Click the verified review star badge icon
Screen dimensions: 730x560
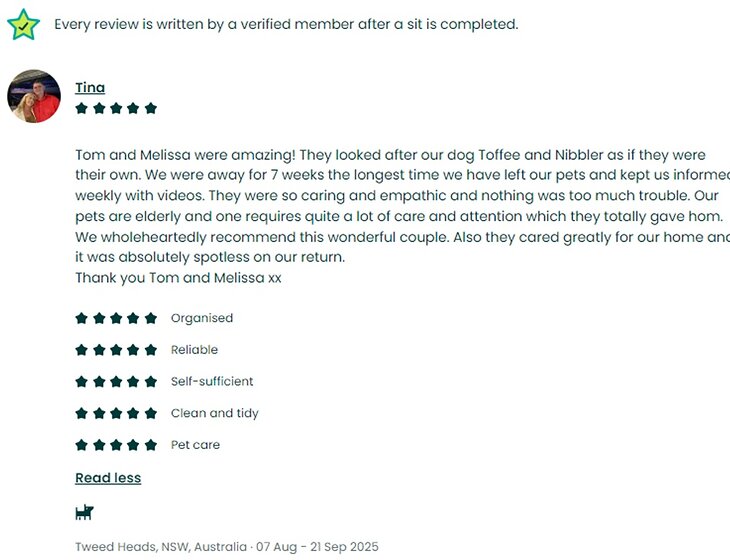pos(23,24)
